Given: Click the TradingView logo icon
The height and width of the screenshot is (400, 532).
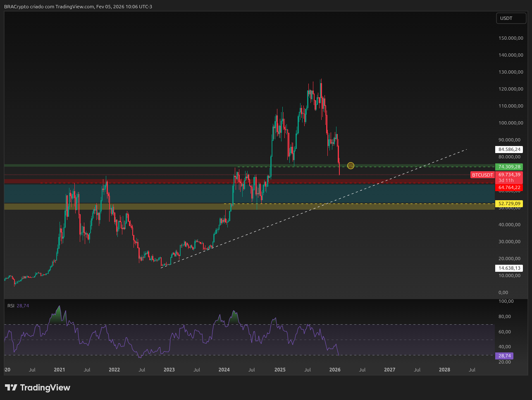Looking at the screenshot, I should [11, 388].
